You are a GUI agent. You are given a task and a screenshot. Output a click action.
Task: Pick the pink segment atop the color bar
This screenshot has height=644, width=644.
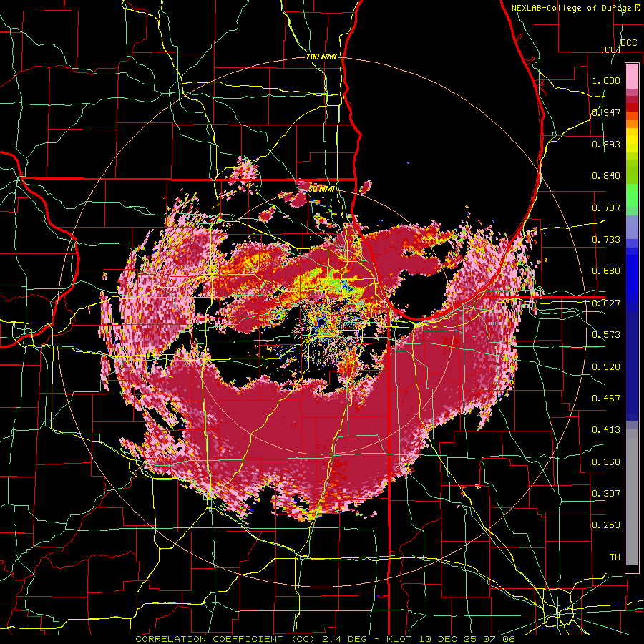click(632, 76)
